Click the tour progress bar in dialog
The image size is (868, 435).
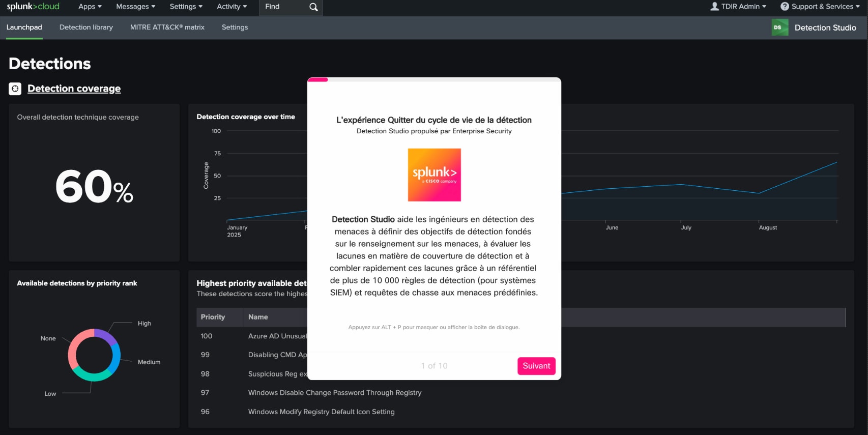[x=434, y=79]
